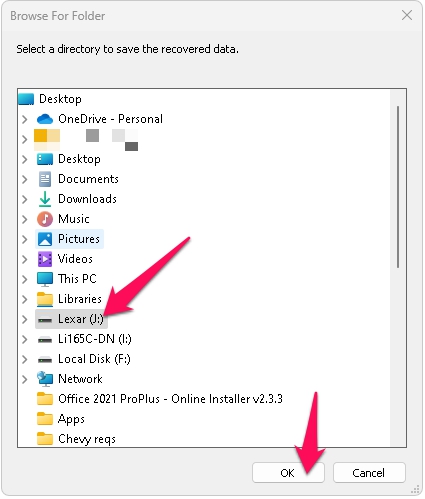Viewport: 425px width, 499px height.
Task: Choose the Videos purple film icon
Action: tap(45, 259)
